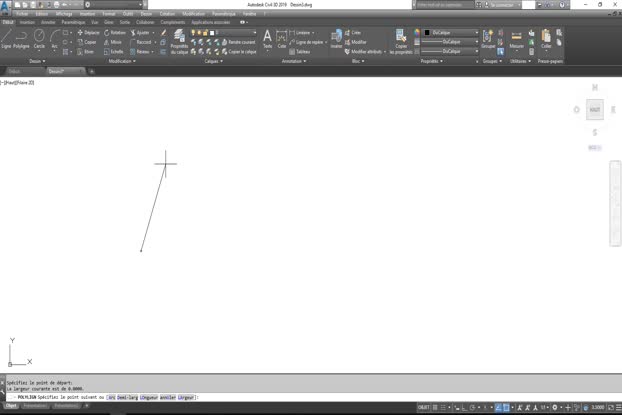Click the Copier tool in Modification
The image size is (622, 415).
[87, 42]
